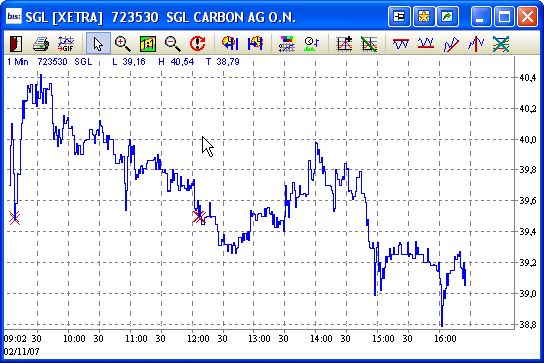Viewport: 544px width, 363px height.
Task: Click '723530' in the chart info line
Action: pos(52,62)
